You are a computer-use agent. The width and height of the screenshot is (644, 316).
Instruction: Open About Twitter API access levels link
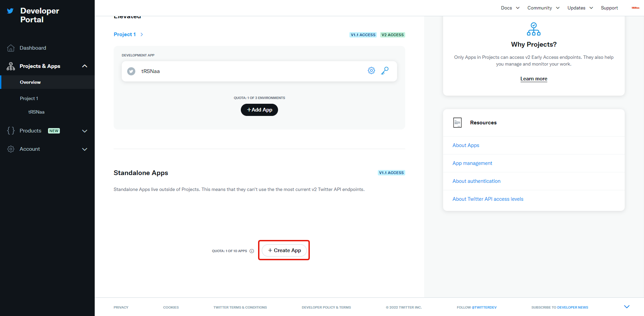488,199
